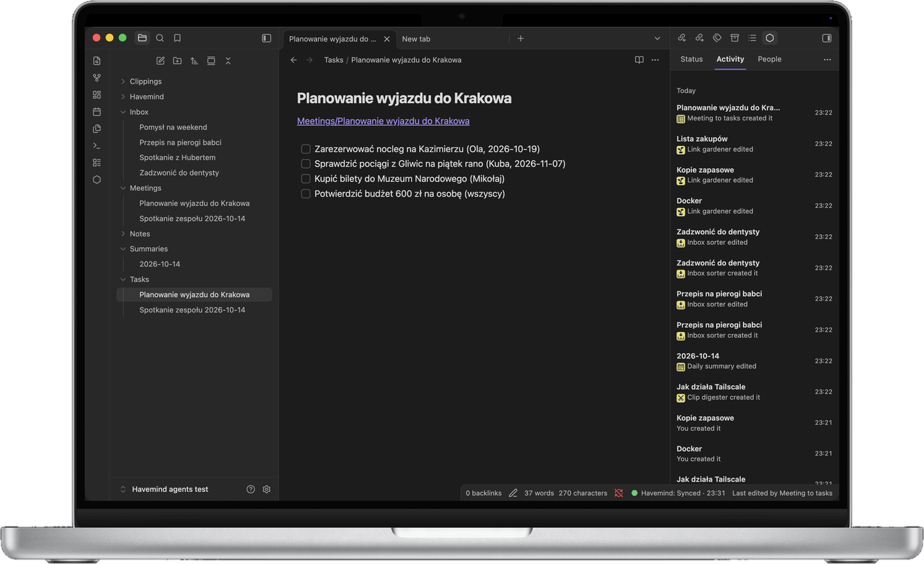The image size is (924, 564).
Task: Change sort order in file explorer
Action: (194, 61)
